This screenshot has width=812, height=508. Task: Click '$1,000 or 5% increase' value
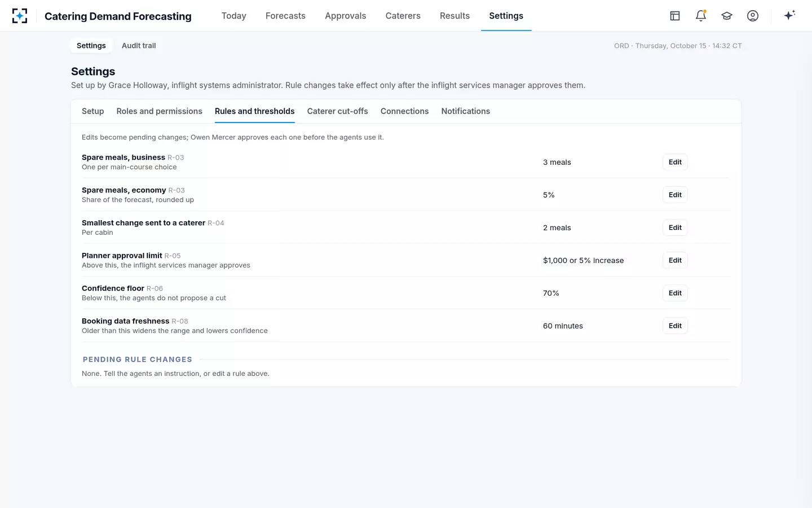584,260
